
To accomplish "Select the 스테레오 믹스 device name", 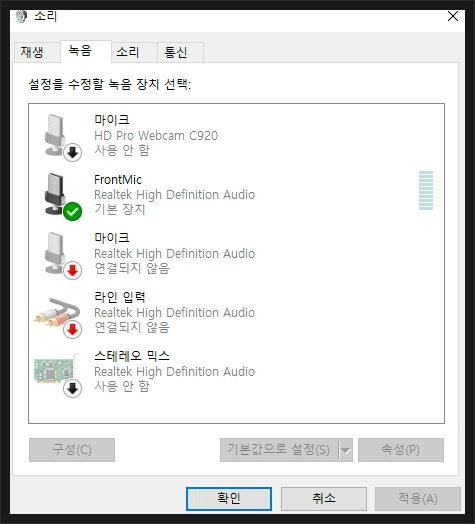I will pyautogui.click(x=132, y=356).
